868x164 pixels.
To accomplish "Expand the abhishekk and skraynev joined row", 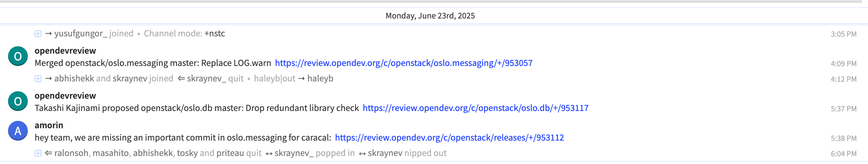I will (38, 79).
